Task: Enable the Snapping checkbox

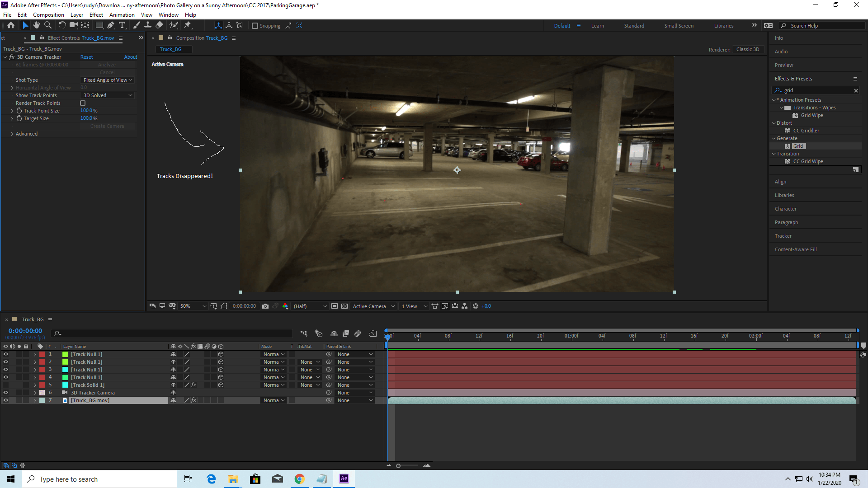Action: click(x=255, y=26)
